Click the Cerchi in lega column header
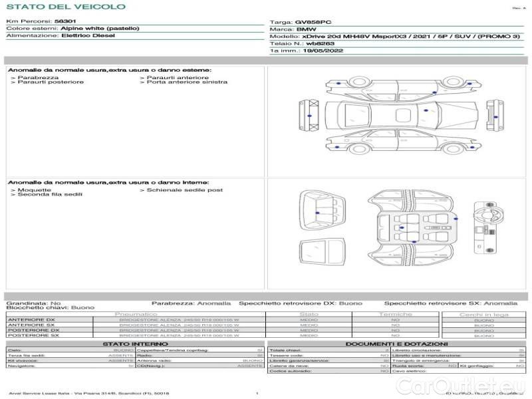The width and height of the screenshot is (532, 399). (484, 314)
